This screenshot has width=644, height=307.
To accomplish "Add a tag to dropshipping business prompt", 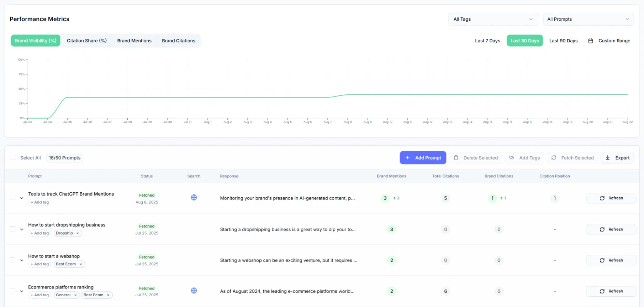I will (x=39, y=233).
